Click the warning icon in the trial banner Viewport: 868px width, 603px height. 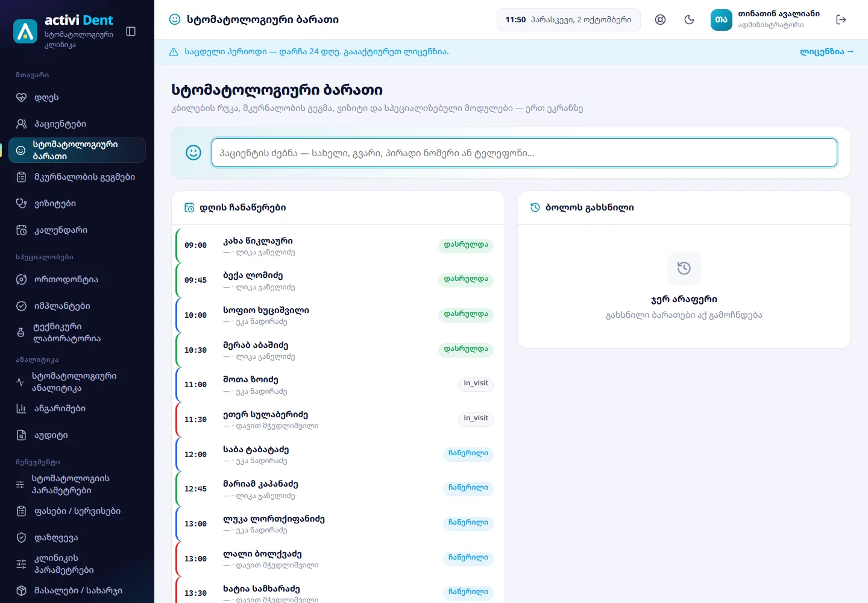tap(174, 52)
